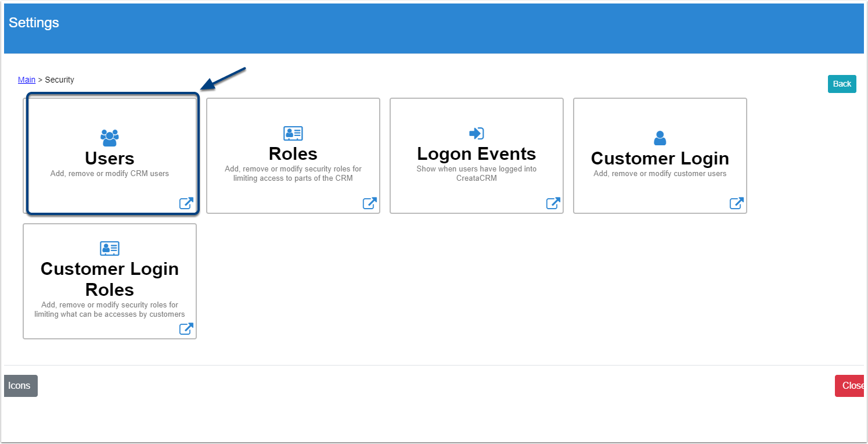868x444 pixels.
Task: Open Roles card external link icon
Action: pos(369,203)
